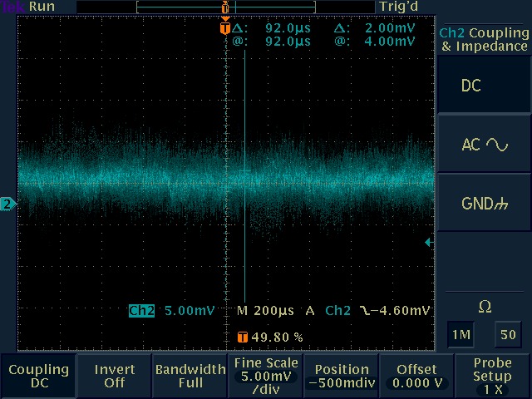Toggle the Invert Off menu item
The image size is (532, 399).
point(115,376)
